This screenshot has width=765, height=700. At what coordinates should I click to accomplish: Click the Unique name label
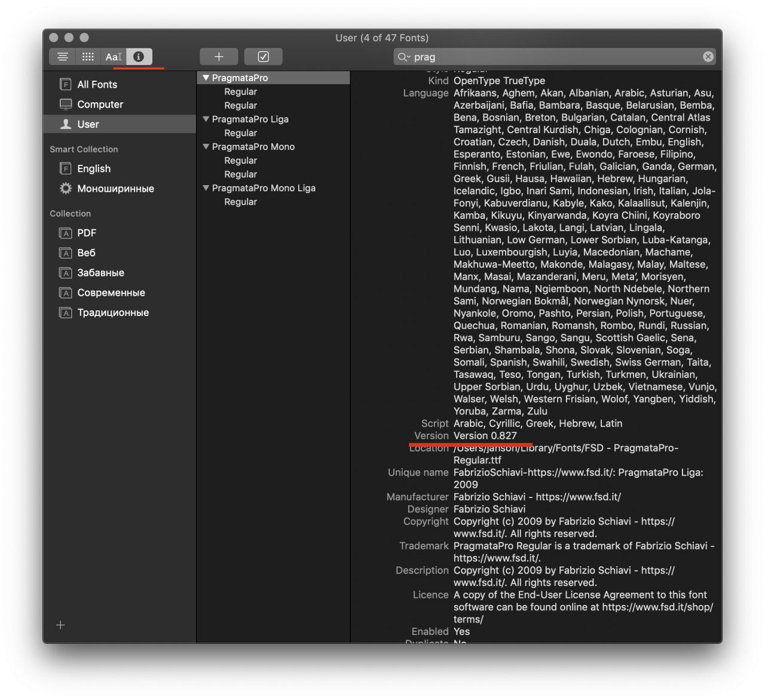click(x=418, y=472)
